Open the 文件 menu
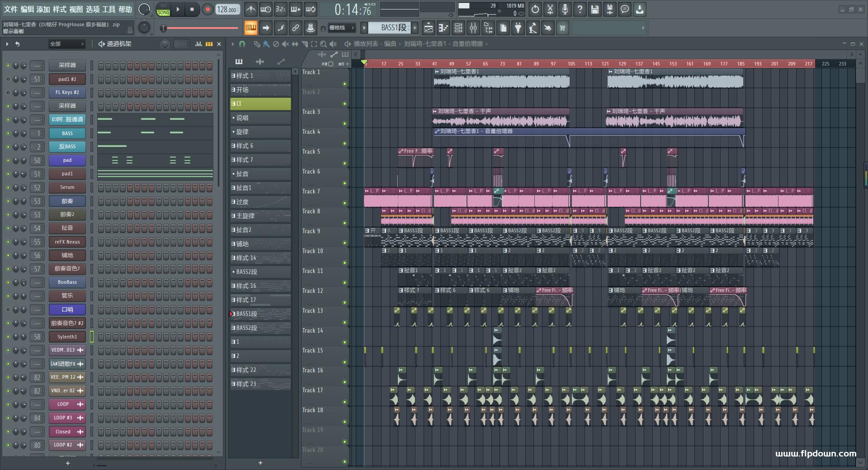The height and width of the screenshot is (470, 868). (x=11, y=9)
